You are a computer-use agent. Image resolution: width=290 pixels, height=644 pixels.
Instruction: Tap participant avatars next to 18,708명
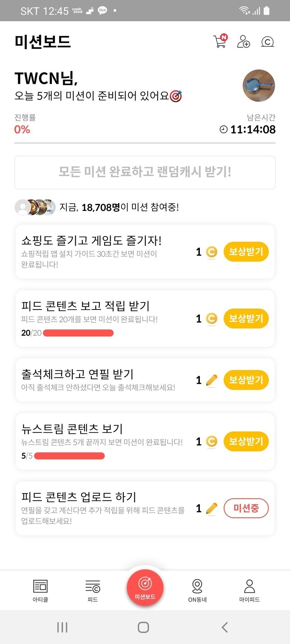[35, 207]
